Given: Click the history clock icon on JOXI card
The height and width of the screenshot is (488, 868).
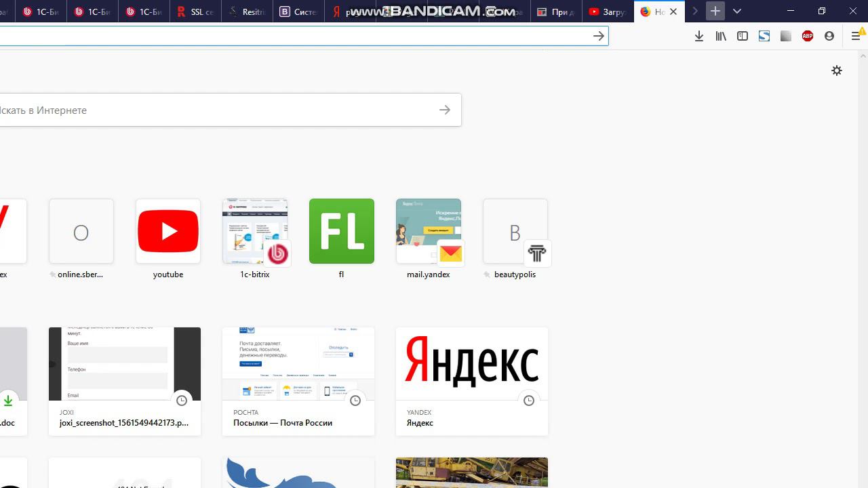Looking at the screenshot, I should (182, 401).
